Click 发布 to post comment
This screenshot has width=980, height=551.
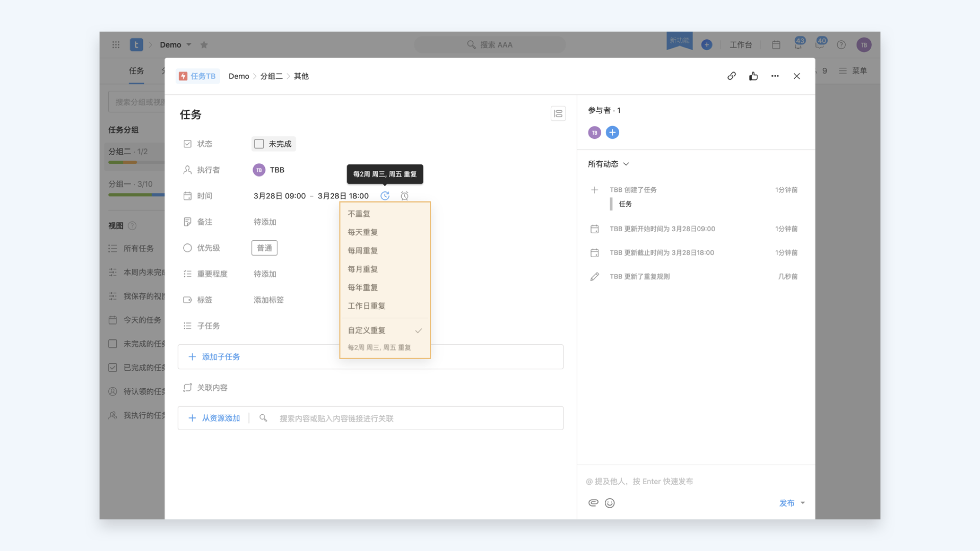[787, 503]
